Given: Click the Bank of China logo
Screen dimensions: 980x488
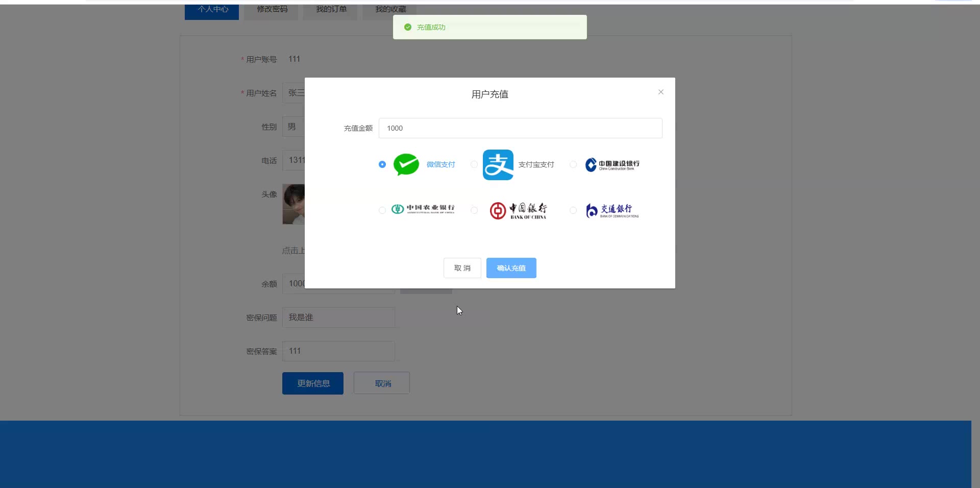Looking at the screenshot, I should click(x=518, y=210).
